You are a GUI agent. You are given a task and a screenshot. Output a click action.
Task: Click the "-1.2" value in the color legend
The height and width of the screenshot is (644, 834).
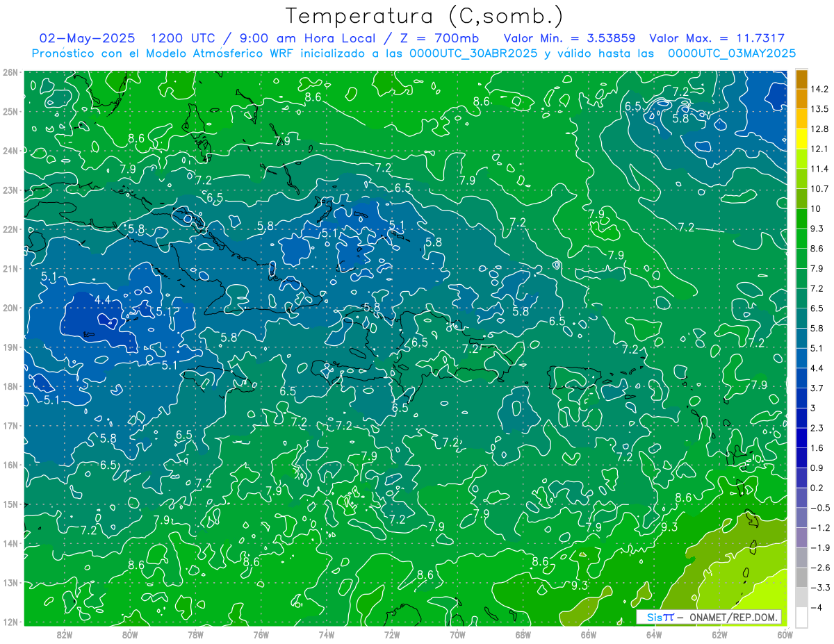point(819,527)
